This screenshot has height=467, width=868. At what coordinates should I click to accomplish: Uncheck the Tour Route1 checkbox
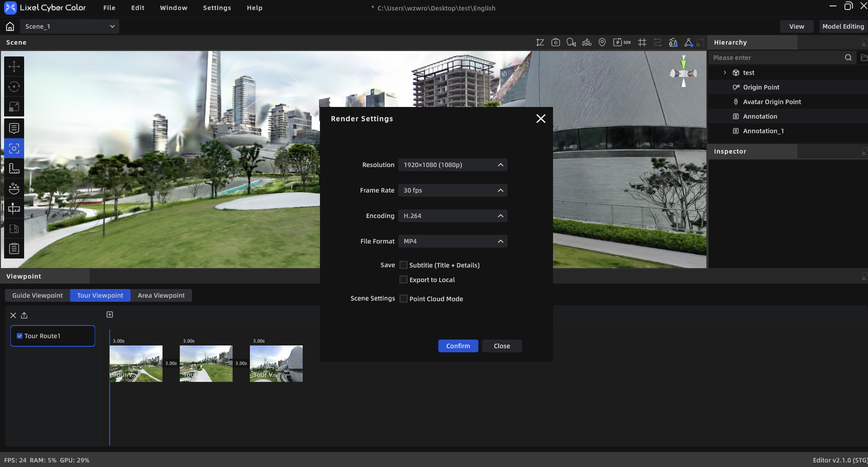(x=20, y=336)
